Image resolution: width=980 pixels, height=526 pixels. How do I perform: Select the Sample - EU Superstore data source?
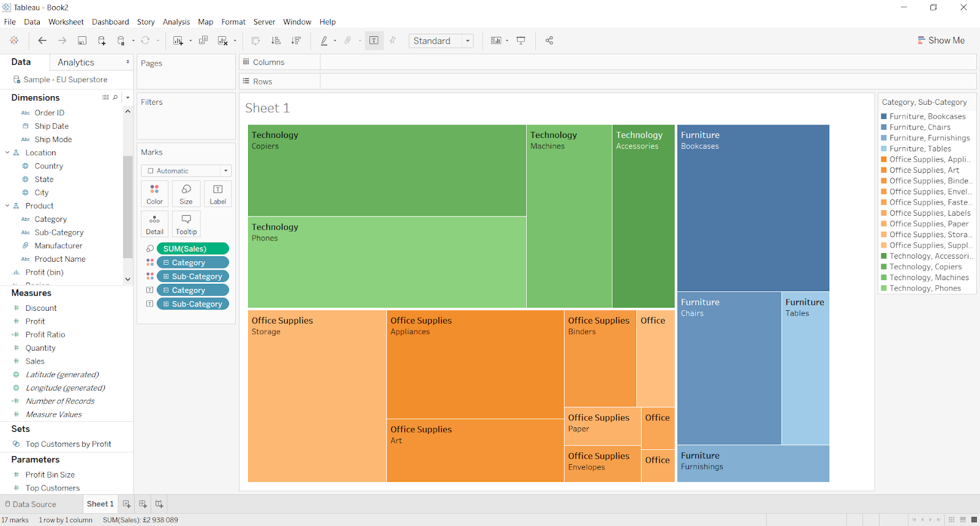pos(65,80)
